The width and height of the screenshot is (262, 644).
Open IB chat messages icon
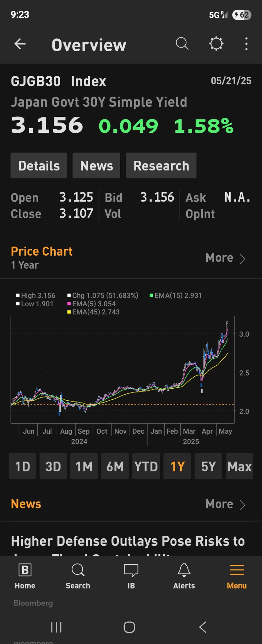tap(131, 570)
